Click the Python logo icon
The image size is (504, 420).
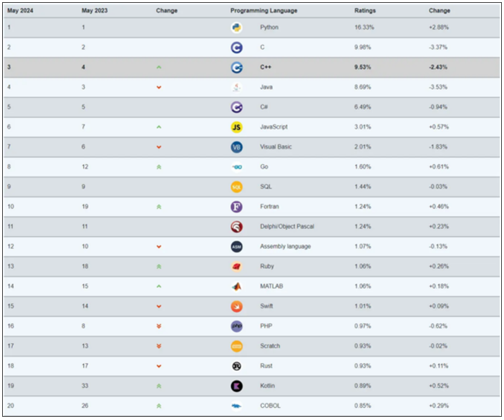pos(237,28)
